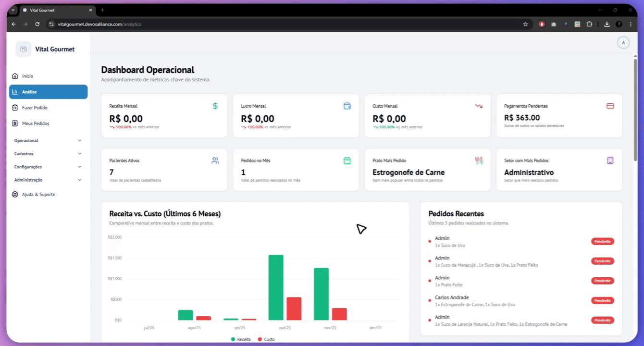The width and height of the screenshot is (644, 346).
Task: Click the wallet icon on Lucro Mensal card
Action: pos(347,106)
